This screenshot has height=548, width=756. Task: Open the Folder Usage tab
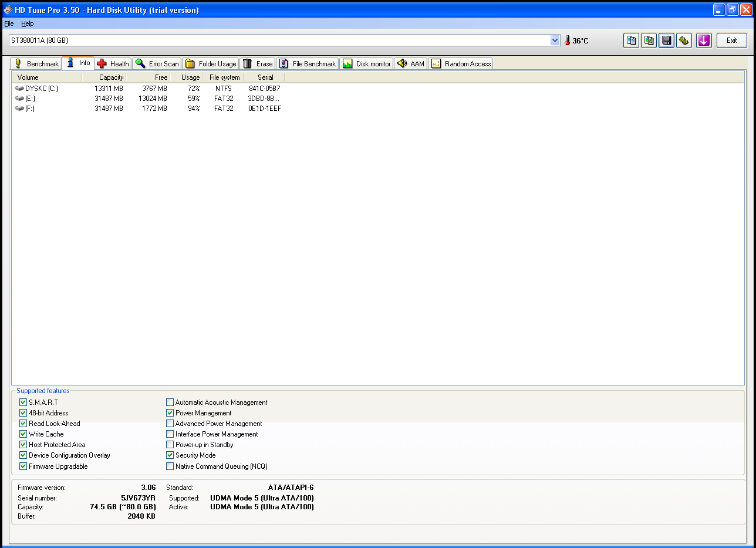pyautogui.click(x=211, y=63)
